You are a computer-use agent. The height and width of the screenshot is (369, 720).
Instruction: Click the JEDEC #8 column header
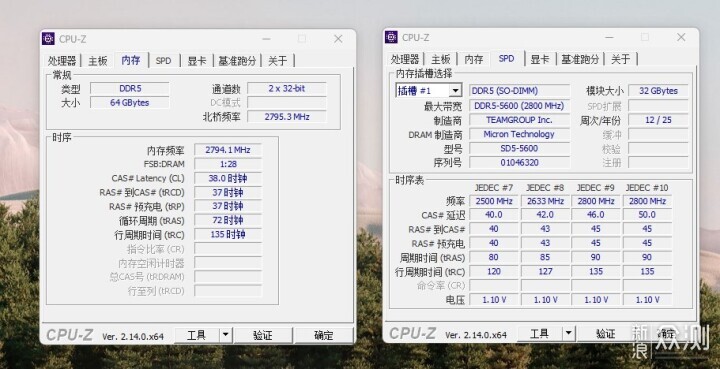(x=545, y=188)
